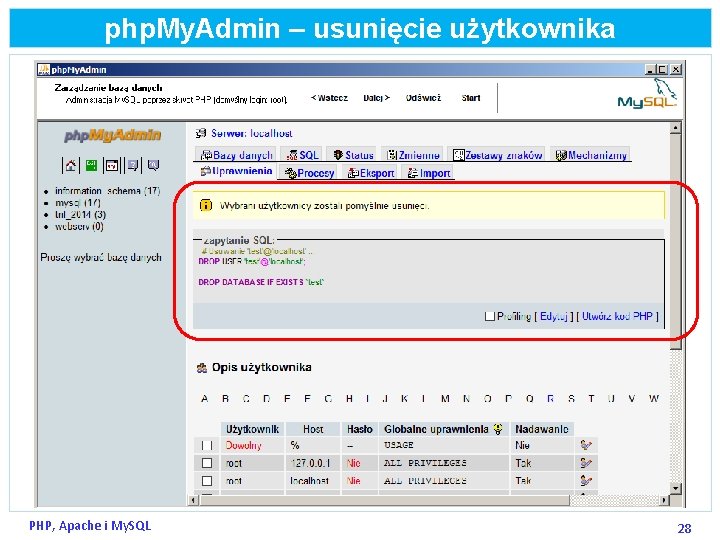Click the Host column header
Viewport: 720px width, 540px height.
pos(313,429)
